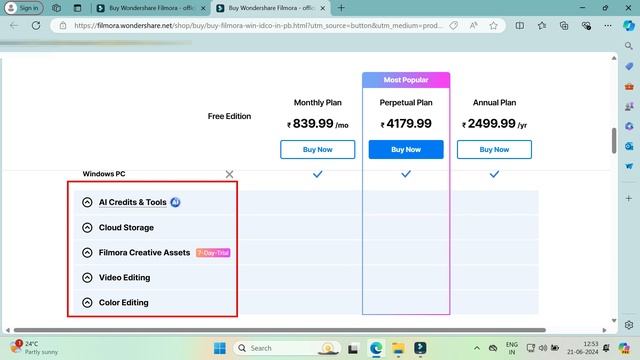Click the 839.99 monthly price
This screenshot has width=640, height=360.
[318, 123]
